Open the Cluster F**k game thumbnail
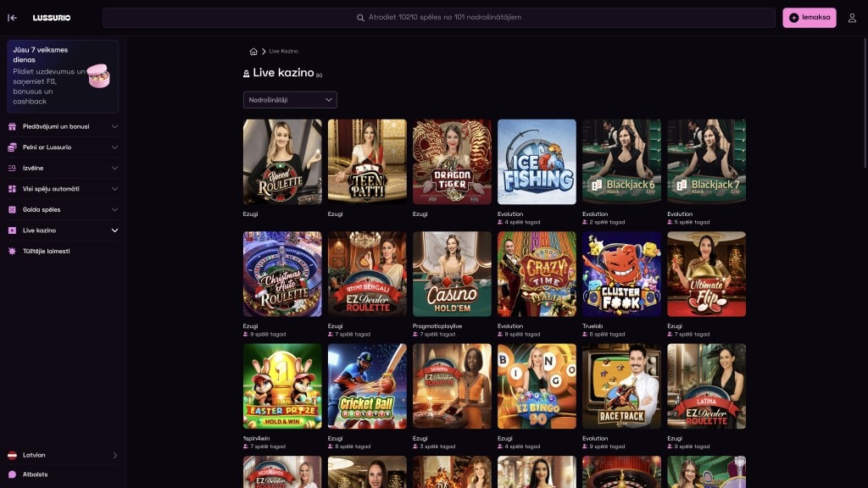 tap(621, 274)
